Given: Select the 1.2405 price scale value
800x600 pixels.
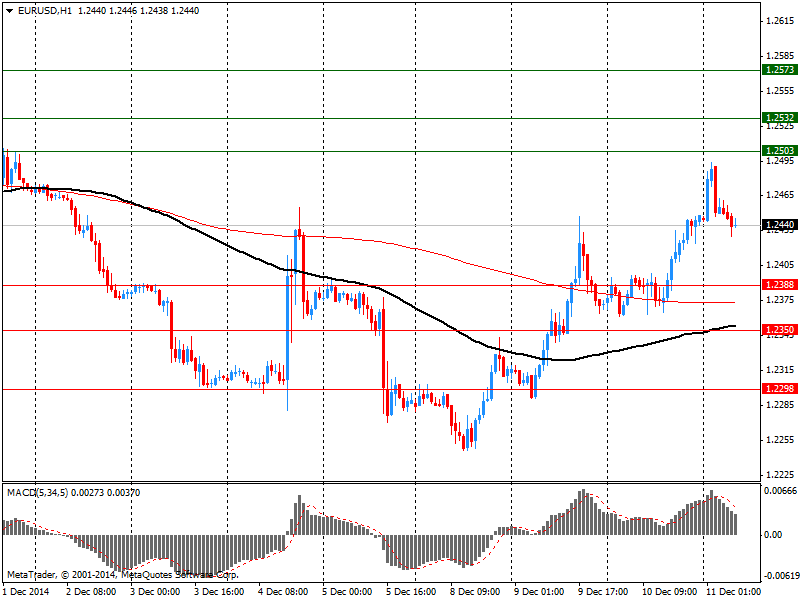Looking at the screenshot, I should pos(780,265).
